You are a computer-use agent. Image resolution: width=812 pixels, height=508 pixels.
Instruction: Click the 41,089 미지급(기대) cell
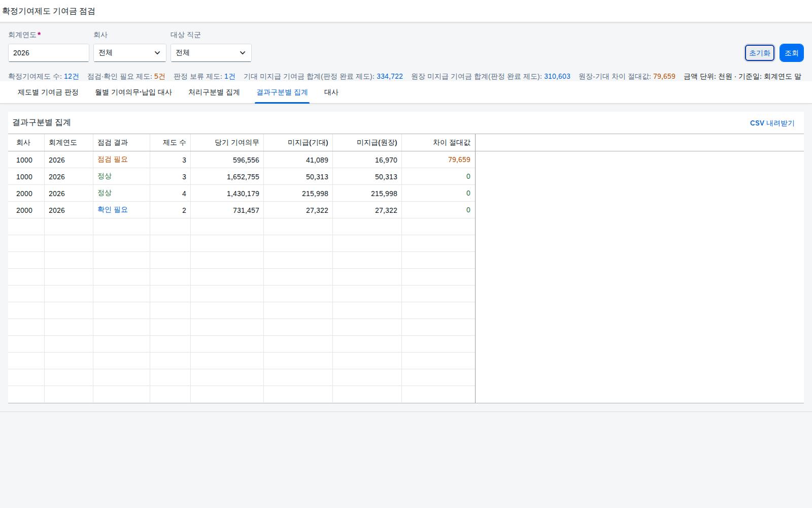tap(298, 160)
